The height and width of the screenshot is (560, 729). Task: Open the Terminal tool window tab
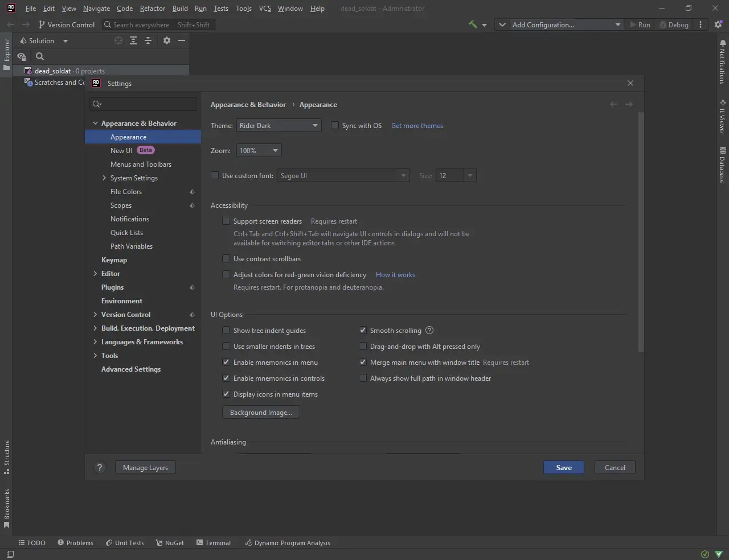[213, 543]
